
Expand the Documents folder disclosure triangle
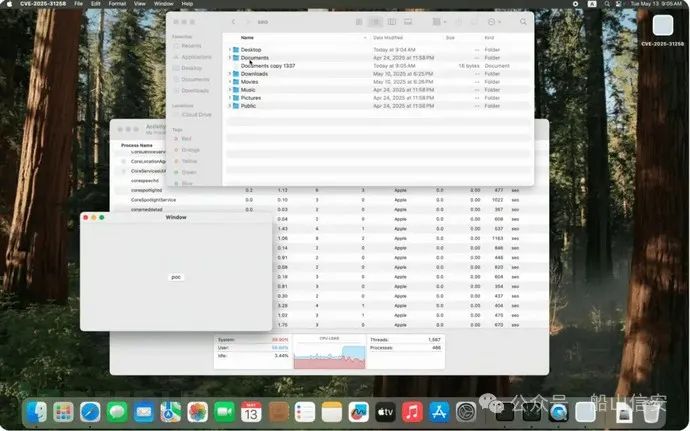coord(230,58)
